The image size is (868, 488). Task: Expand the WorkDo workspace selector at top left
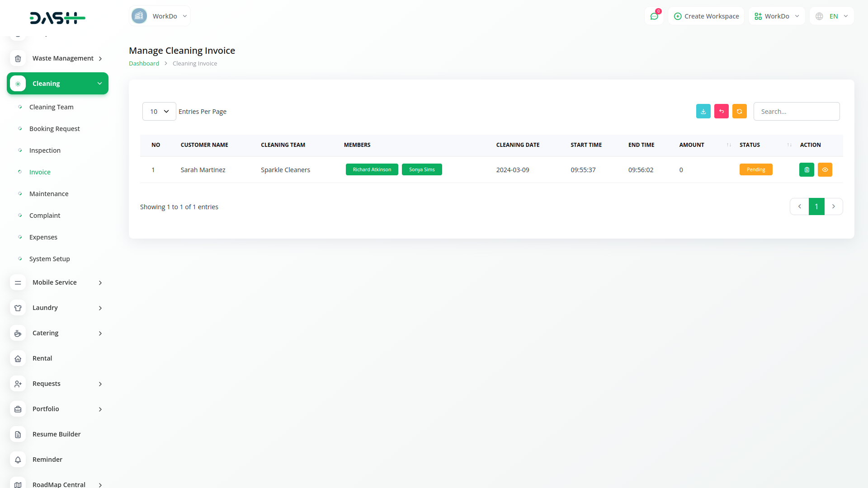click(x=160, y=16)
